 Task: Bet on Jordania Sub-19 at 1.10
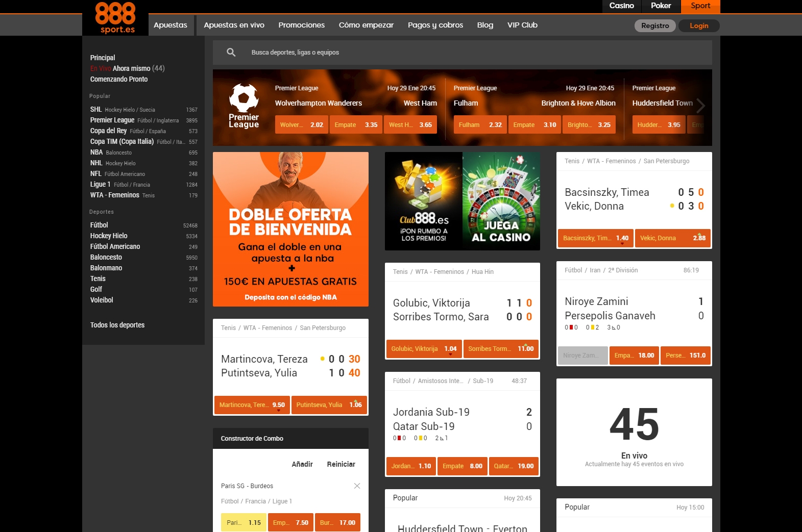[411, 466]
